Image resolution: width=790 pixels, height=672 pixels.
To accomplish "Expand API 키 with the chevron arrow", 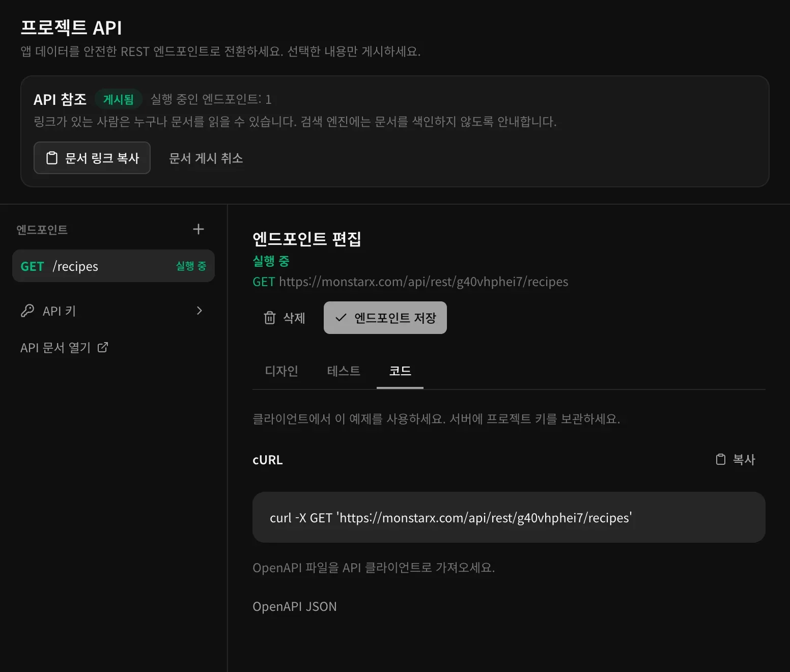I will pos(200,311).
